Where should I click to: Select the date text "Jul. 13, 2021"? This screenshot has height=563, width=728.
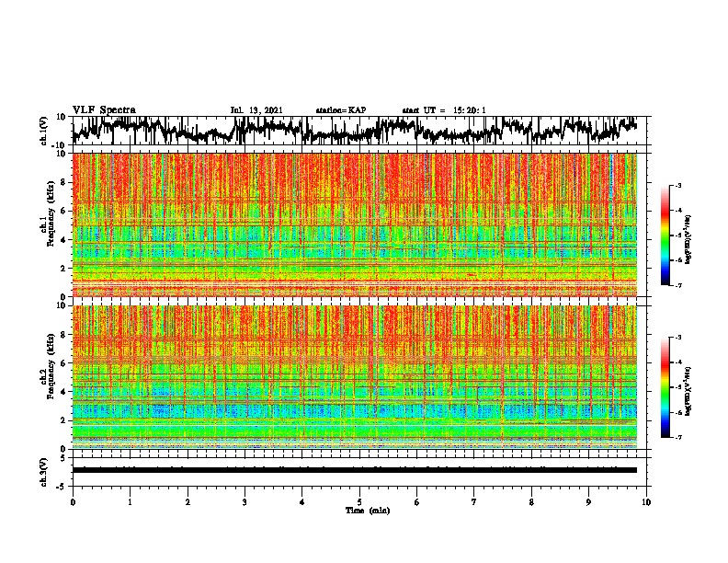tap(256, 110)
